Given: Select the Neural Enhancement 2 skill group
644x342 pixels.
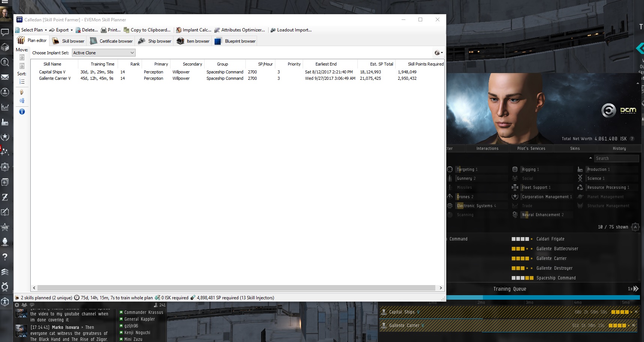Looking at the screenshot, I should [x=542, y=215].
